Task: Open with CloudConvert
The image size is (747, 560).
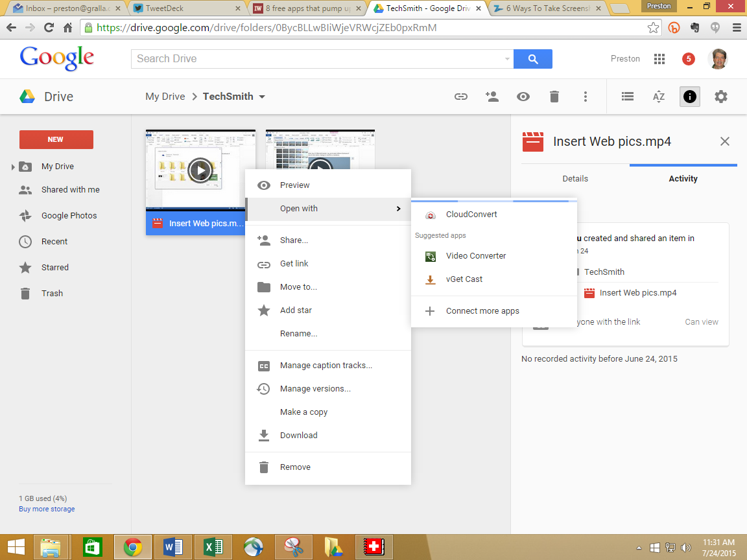Action: [494, 215]
